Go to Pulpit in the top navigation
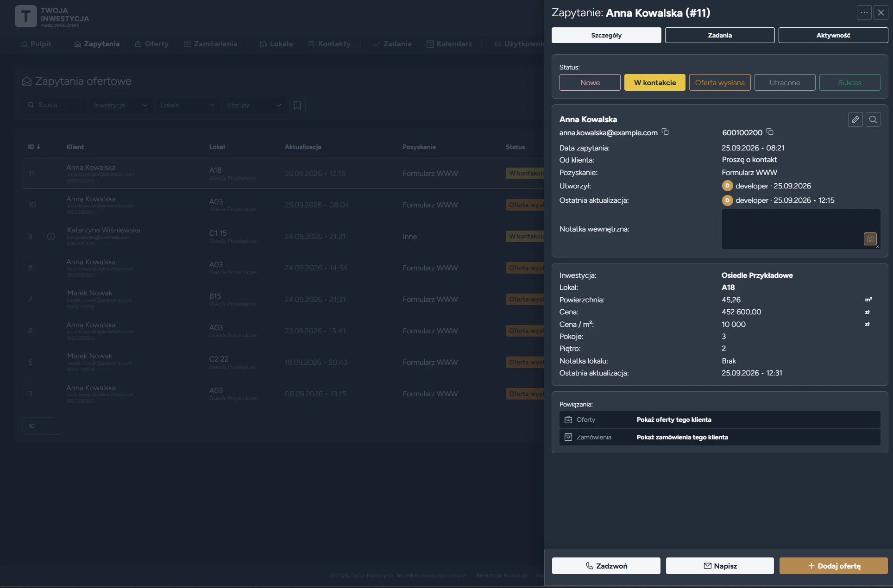Image resolution: width=893 pixels, height=588 pixels. click(x=36, y=44)
